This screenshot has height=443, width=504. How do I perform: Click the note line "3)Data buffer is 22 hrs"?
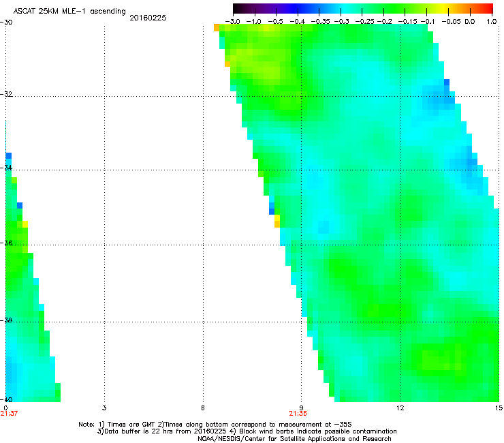tap(247, 431)
